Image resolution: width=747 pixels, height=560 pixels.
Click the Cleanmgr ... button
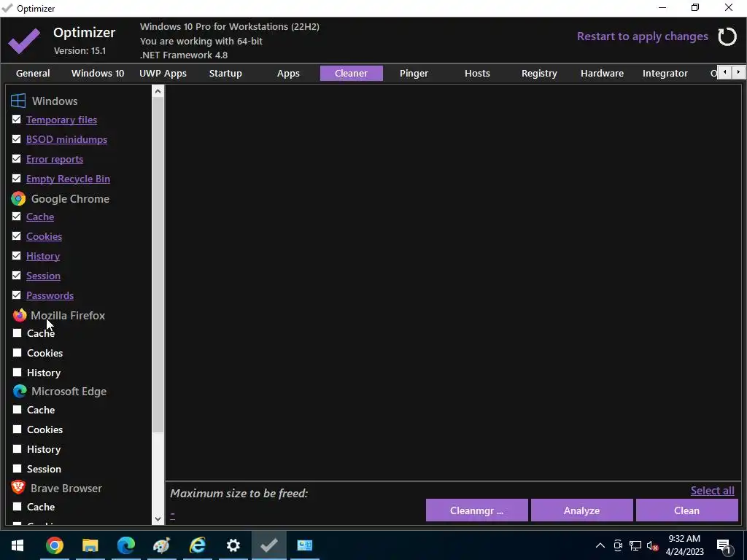click(477, 510)
